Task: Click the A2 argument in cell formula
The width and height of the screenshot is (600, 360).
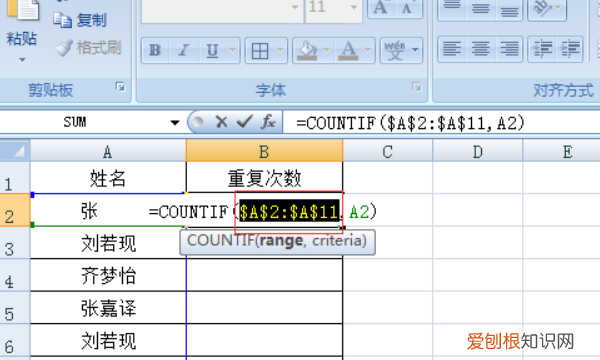Action: click(x=359, y=212)
